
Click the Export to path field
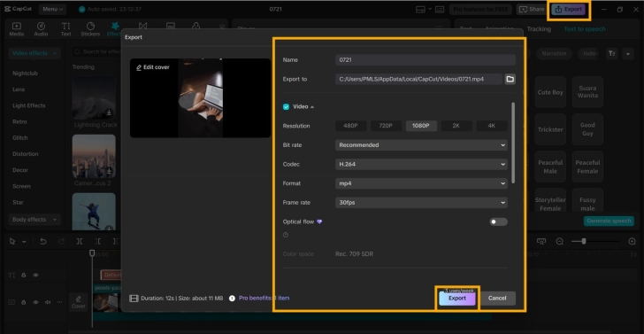418,79
